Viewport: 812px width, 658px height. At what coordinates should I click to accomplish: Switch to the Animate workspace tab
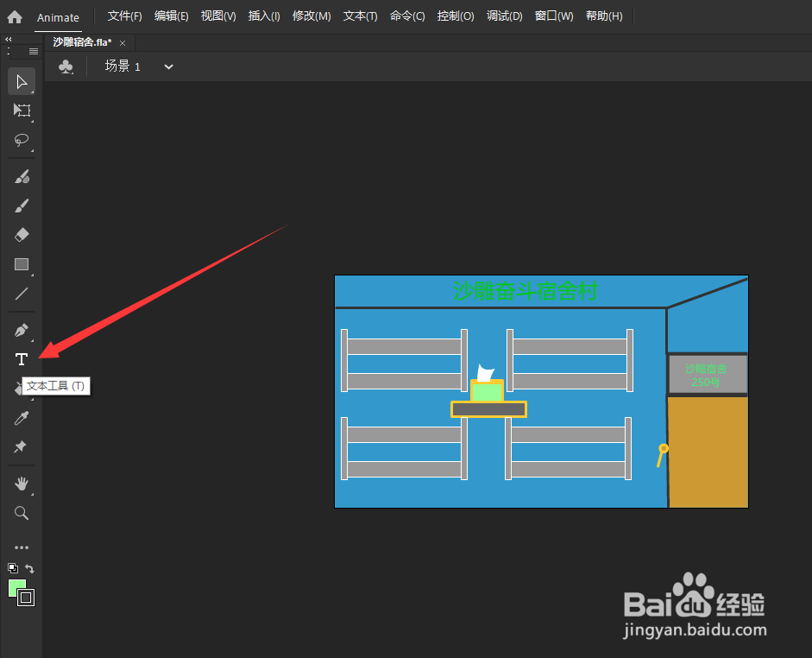58,17
